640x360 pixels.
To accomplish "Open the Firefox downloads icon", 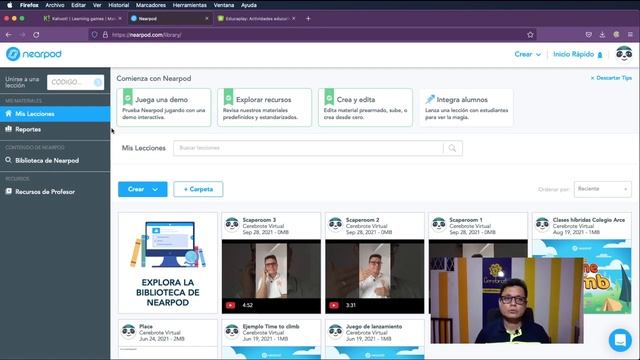I will click(602, 35).
